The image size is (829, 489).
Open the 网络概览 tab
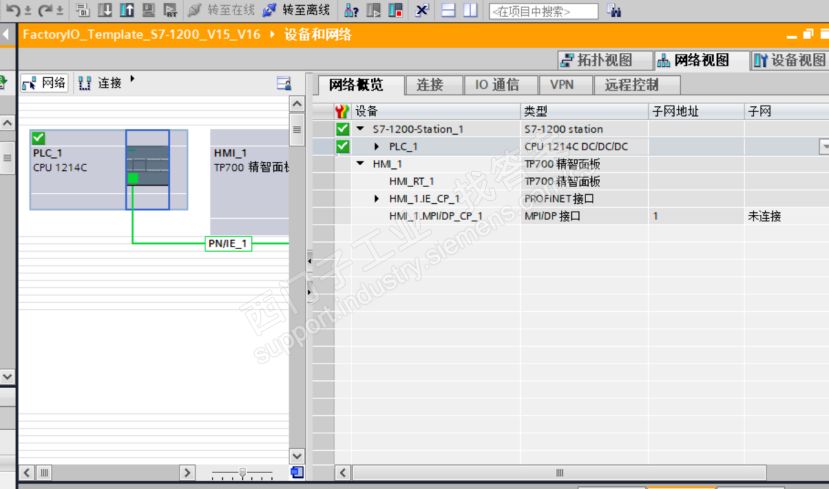point(361,85)
